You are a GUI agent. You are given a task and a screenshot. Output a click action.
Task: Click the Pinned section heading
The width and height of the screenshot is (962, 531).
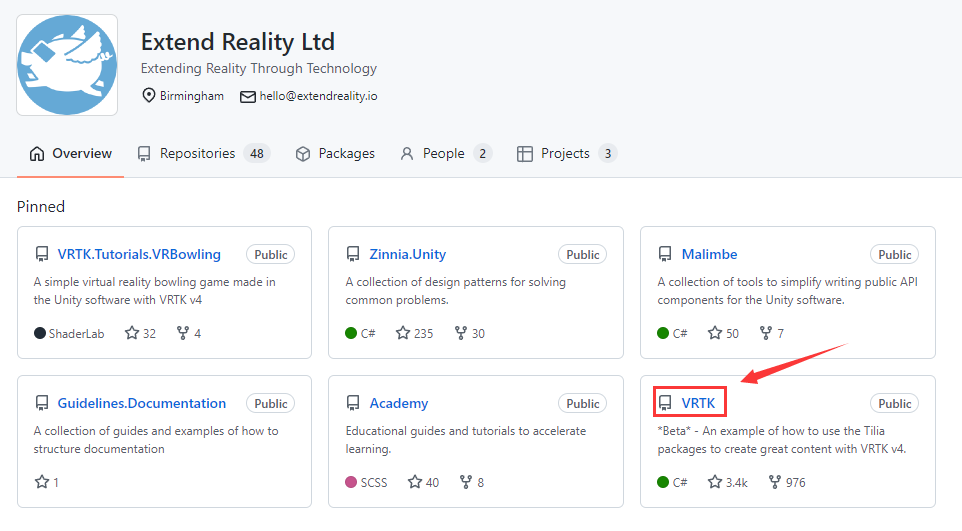41,207
